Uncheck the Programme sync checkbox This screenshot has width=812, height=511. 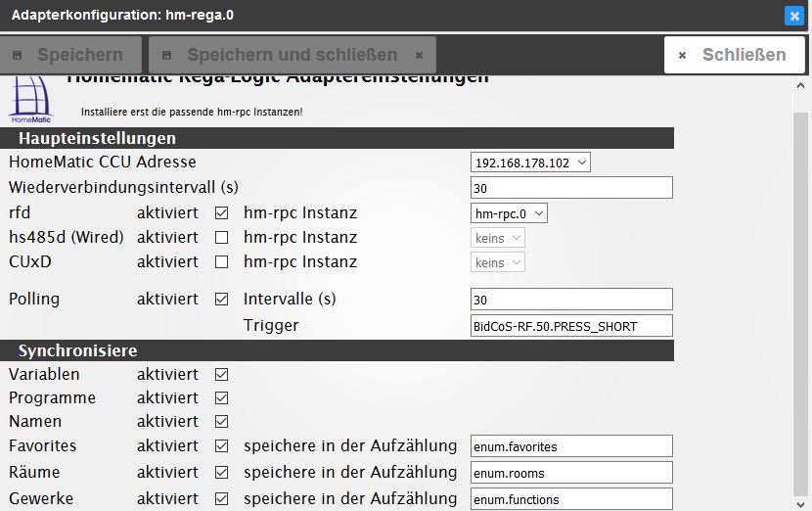point(222,398)
